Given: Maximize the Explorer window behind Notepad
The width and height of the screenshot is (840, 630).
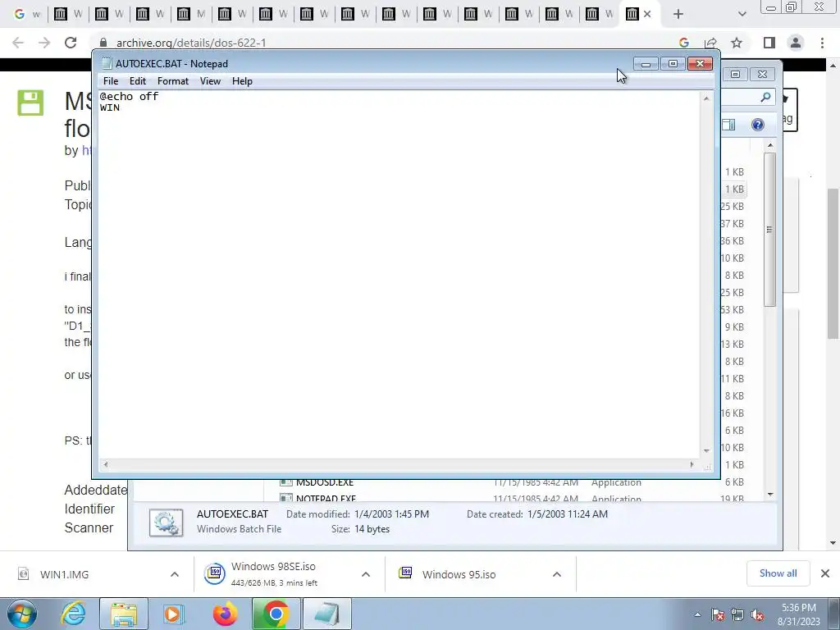Looking at the screenshot, I should (735, 74).
